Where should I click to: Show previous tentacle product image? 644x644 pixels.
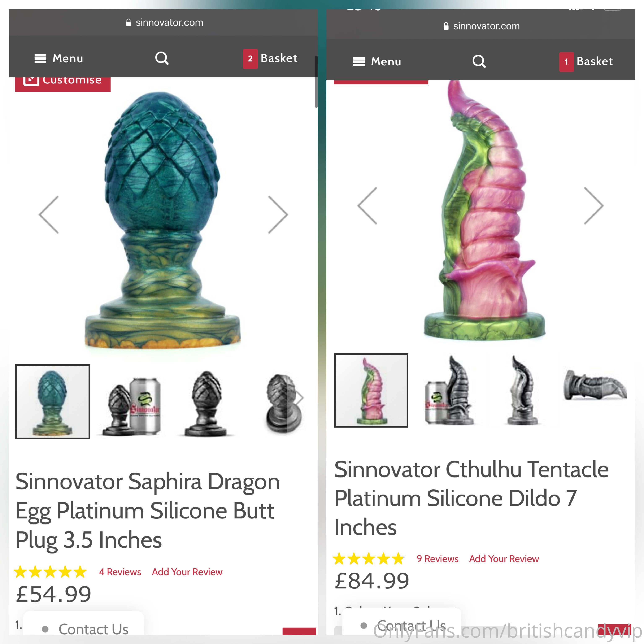(367, 206)
